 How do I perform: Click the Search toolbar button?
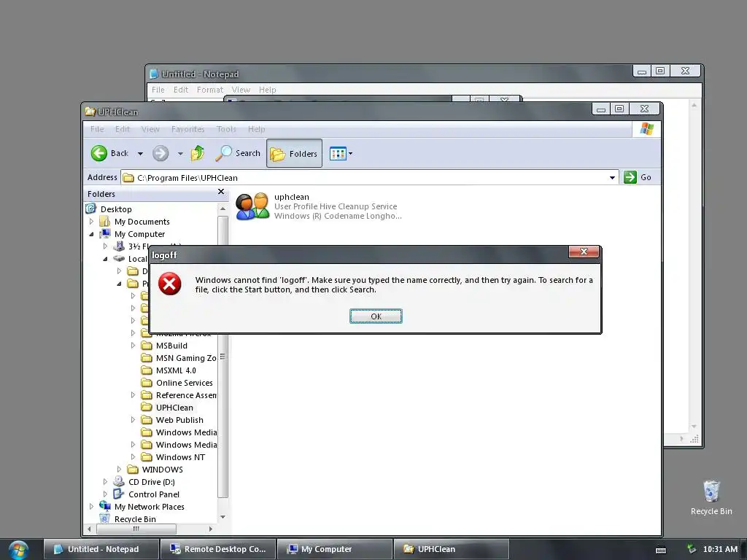tap(238, 153)
